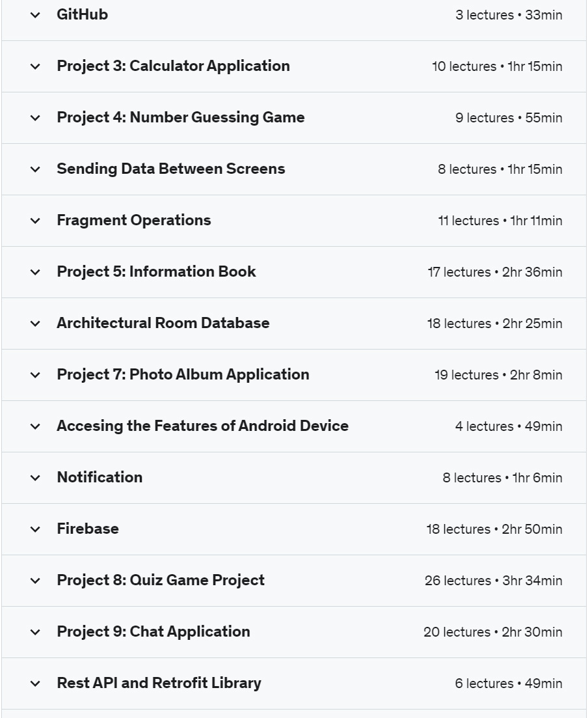Click '26 lectures • 3hr 34min' label

[493, 581]
